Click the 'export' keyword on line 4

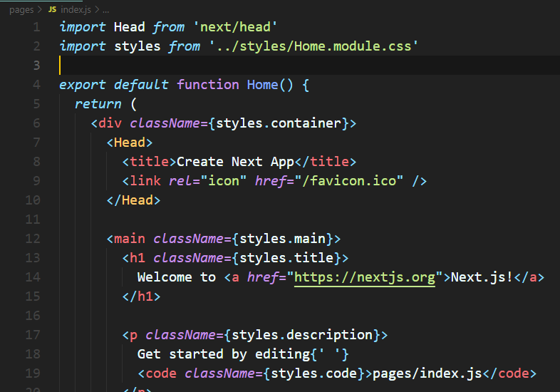[x=82, y=85]
